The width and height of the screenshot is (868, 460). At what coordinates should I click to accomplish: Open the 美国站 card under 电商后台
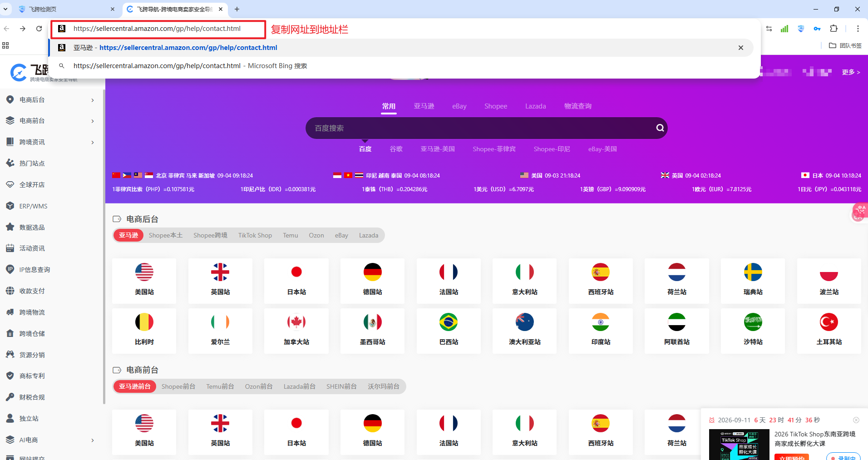[144, 281]
